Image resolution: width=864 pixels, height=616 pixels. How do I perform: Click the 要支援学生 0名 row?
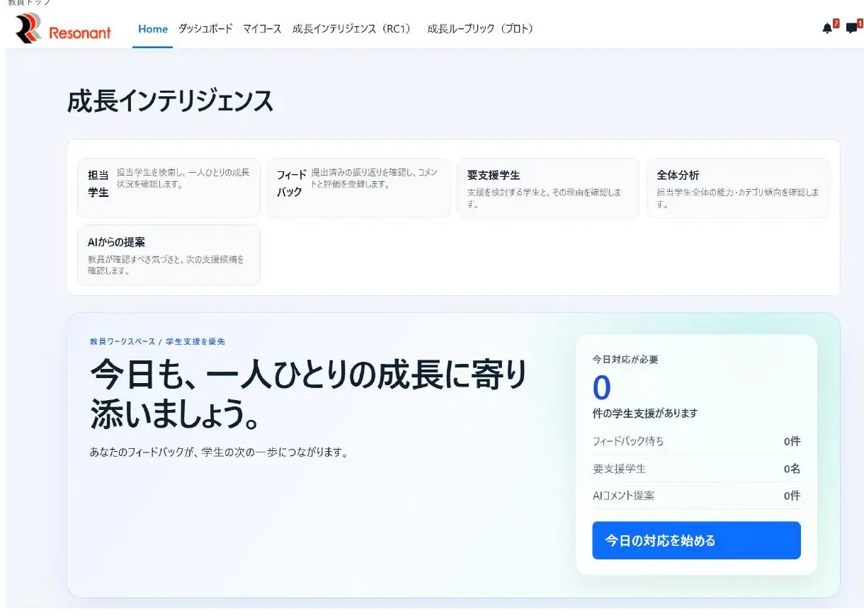coord(696,469)
